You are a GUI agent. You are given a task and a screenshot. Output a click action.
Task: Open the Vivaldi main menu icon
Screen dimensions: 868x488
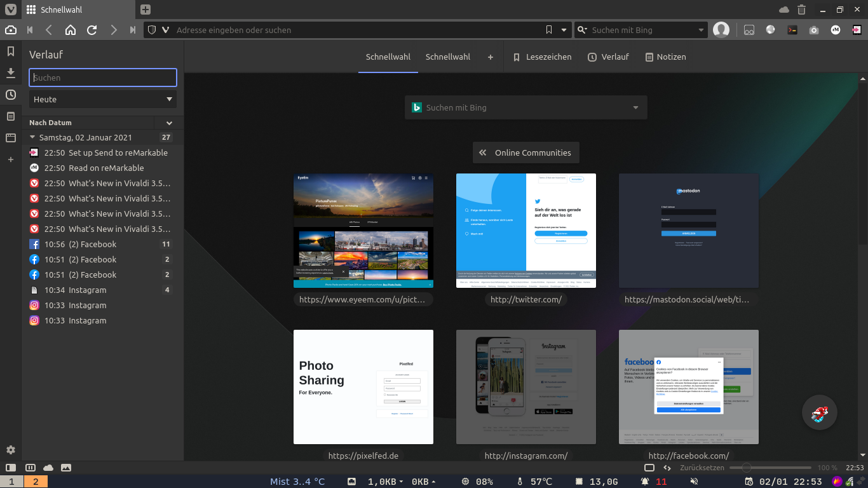point(11,10)
